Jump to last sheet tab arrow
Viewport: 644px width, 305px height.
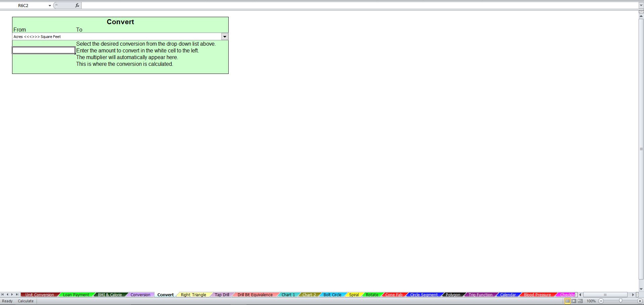click(17, 295)
